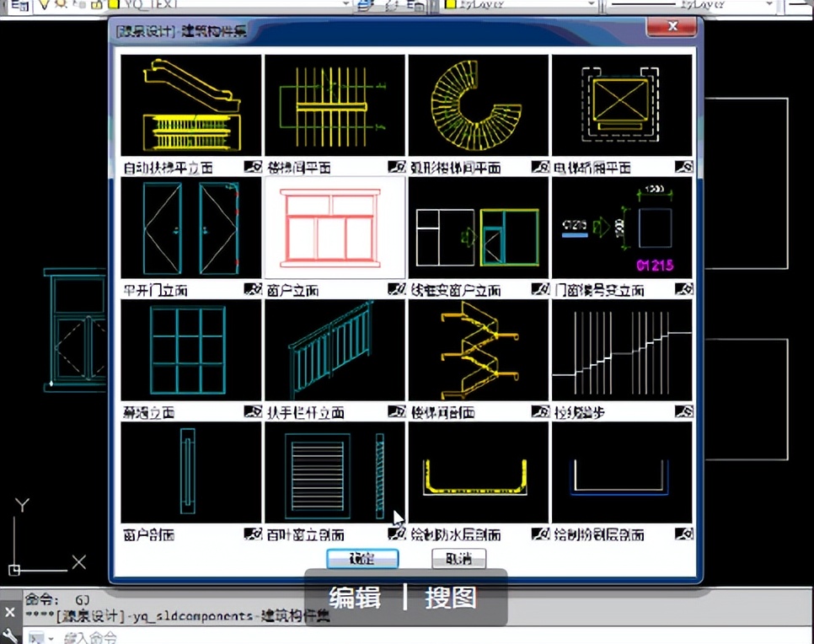The width and height of the screenshot is (814, 644).
Task: Select the 扶手栏杆立面 railing thumbnail
Action: [x=335, y=351]
